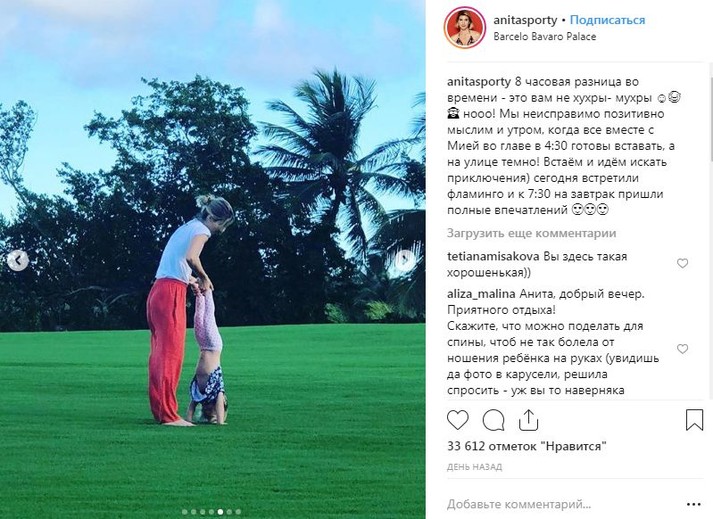Go to the next photo in the carousel
713x519 pixels.
404,261
